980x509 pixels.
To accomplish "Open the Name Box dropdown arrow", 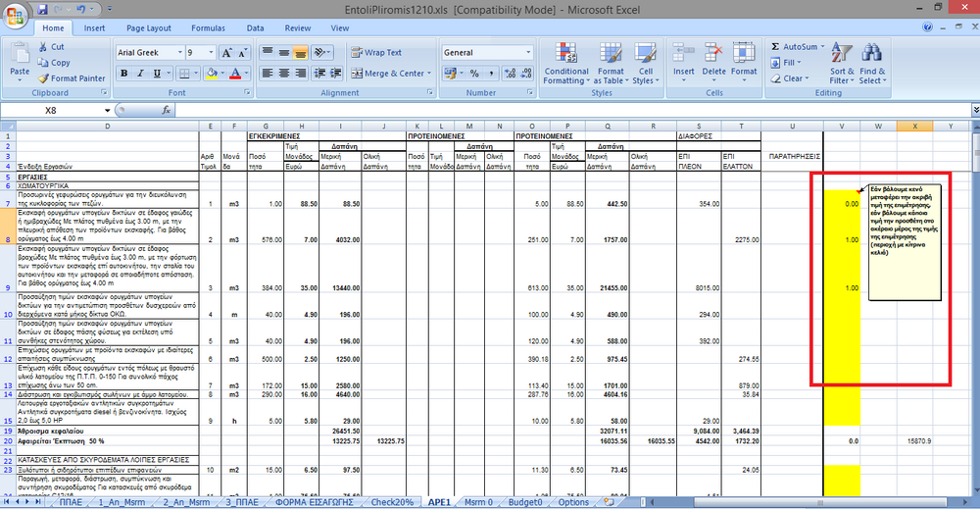I will 106,111.
